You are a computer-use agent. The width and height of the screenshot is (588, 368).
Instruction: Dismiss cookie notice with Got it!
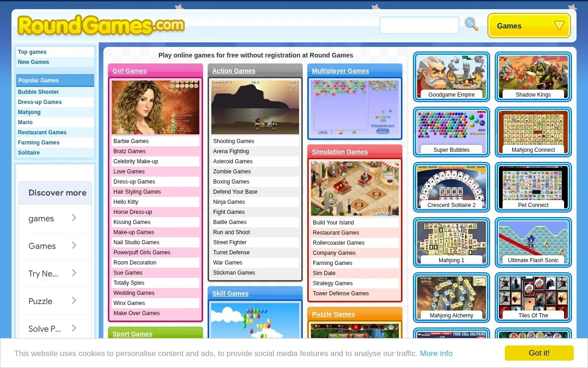coord(539,353)
